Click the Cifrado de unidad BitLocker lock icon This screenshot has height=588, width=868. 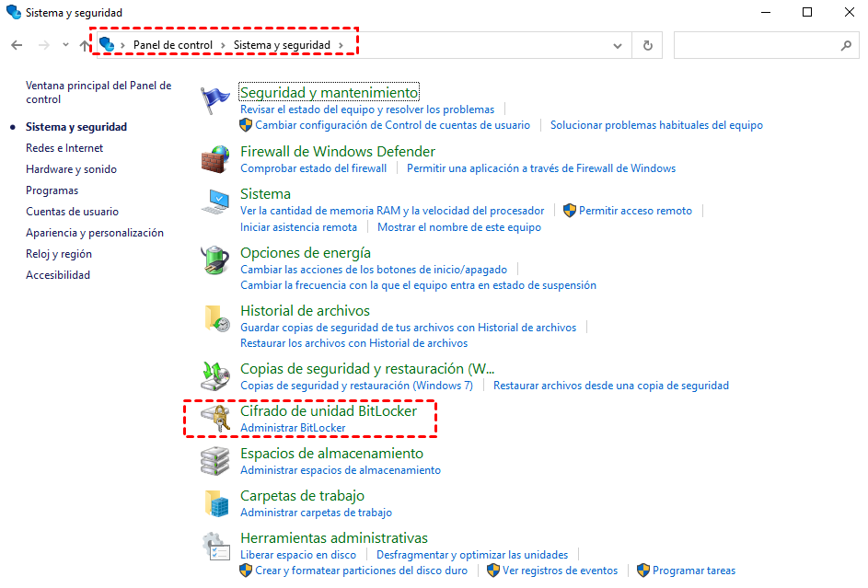214,418
